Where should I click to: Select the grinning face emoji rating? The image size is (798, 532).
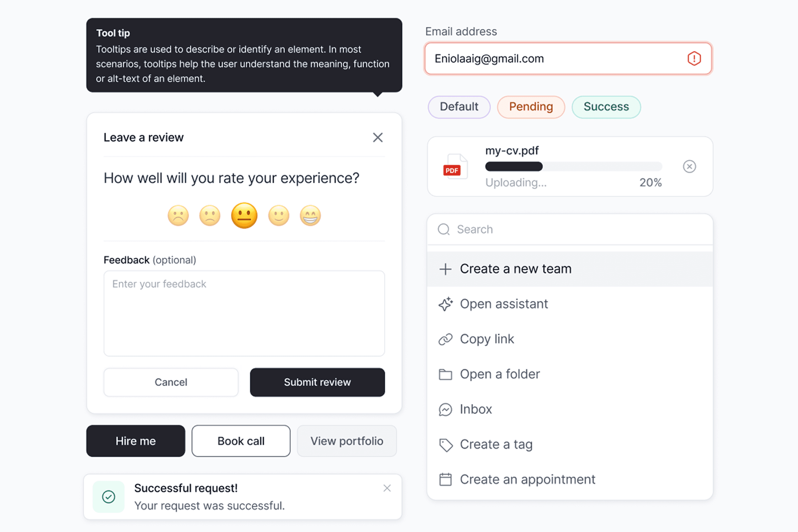(x=310, y=215)
